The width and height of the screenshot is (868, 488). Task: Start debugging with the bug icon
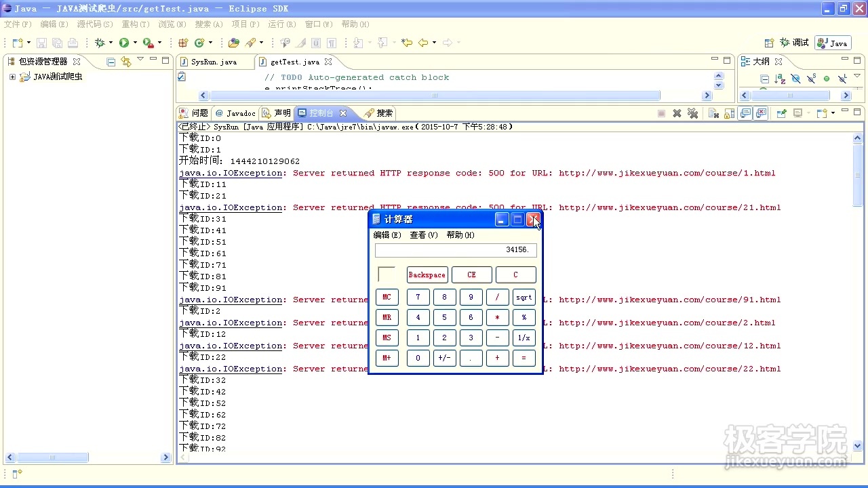coord(100,43)
